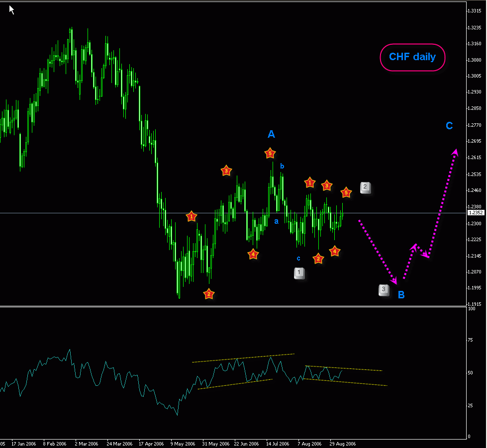Select star marker 5 next to gray box 2
The image size is (487, 448).
346,192
